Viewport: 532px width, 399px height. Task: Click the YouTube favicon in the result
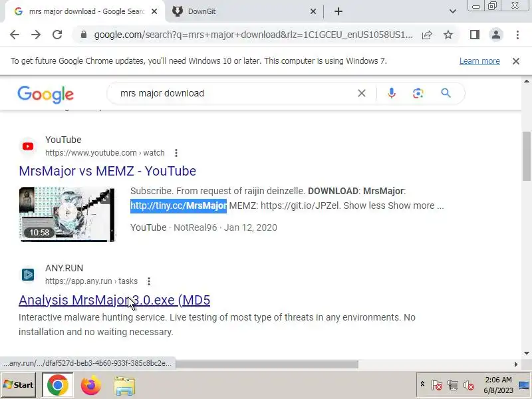click(28, 146)
